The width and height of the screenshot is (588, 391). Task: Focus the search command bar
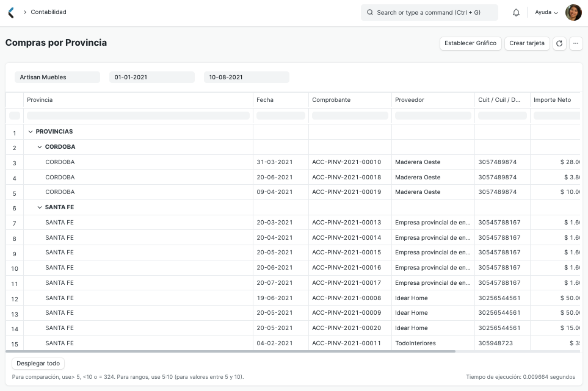[429, 12]
